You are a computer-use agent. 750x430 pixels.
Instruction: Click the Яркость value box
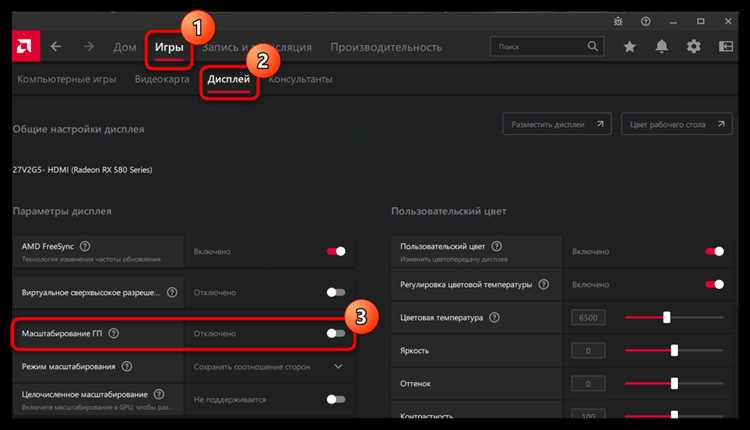[x=588, y=351]
